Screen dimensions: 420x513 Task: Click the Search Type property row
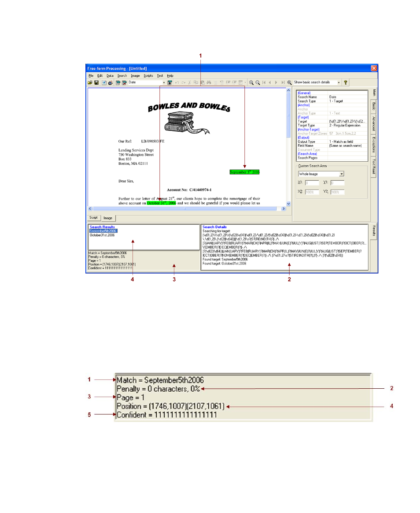[332, 101]
